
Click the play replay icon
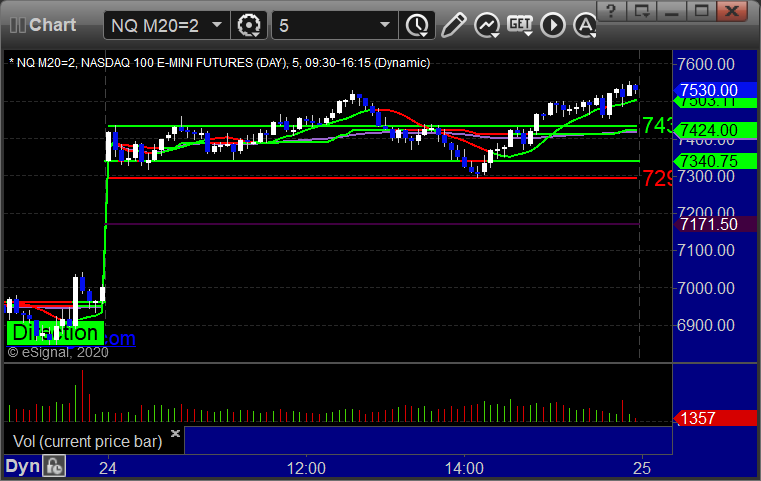[553, 25]
